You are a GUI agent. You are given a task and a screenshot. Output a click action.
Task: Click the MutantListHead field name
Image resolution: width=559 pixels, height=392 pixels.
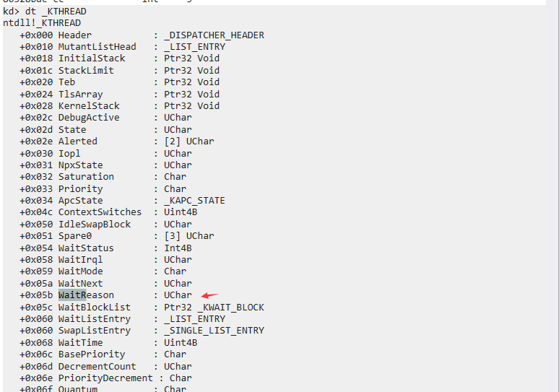point(97,47)
